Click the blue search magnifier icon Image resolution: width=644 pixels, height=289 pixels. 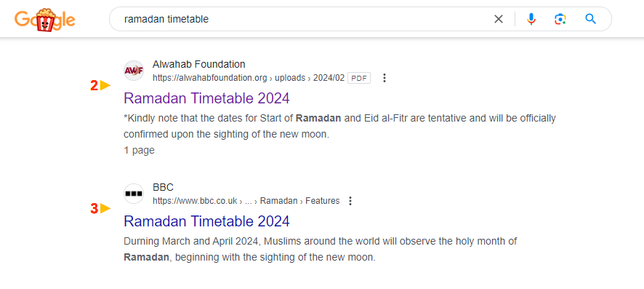591,19
